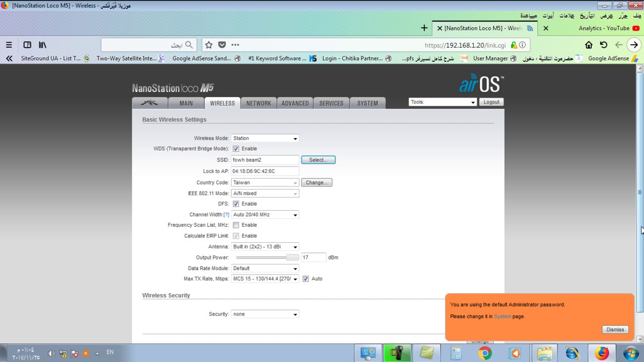
Task: Open the page actions three-dot menu
Action: (x=235, y=45)
